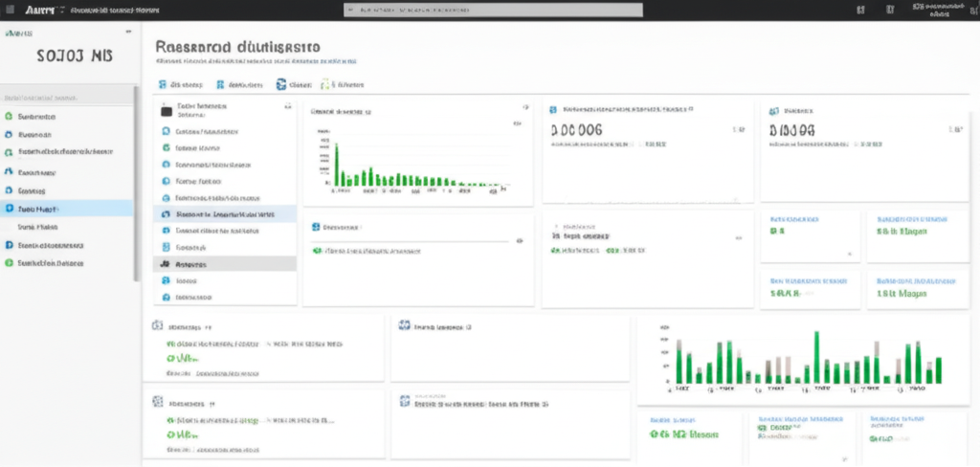Select the gray-highlighted row in the inner menu list
Screen dimensions: 980x467
(225, 264)
